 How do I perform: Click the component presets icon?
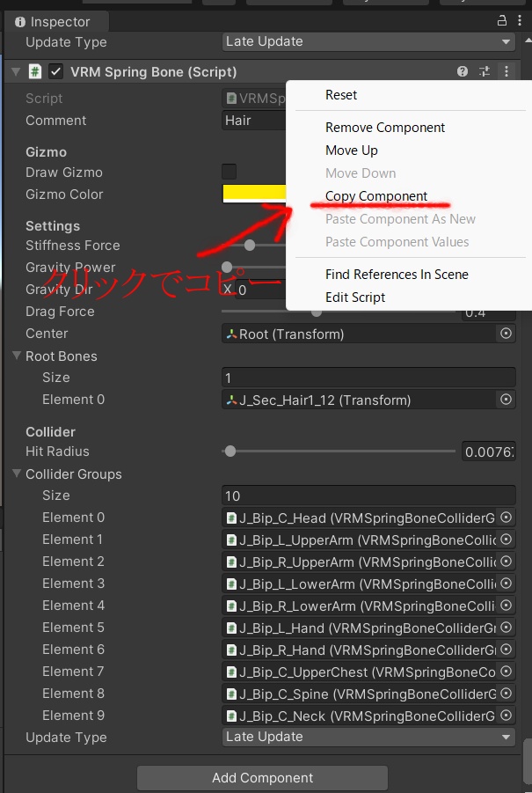484,72
